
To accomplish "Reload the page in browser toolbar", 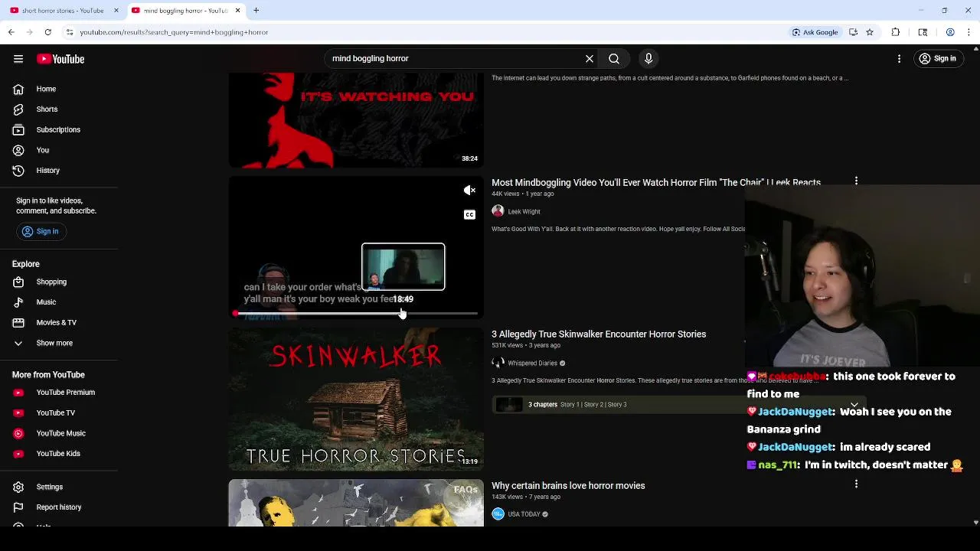I will pos(47,32).
